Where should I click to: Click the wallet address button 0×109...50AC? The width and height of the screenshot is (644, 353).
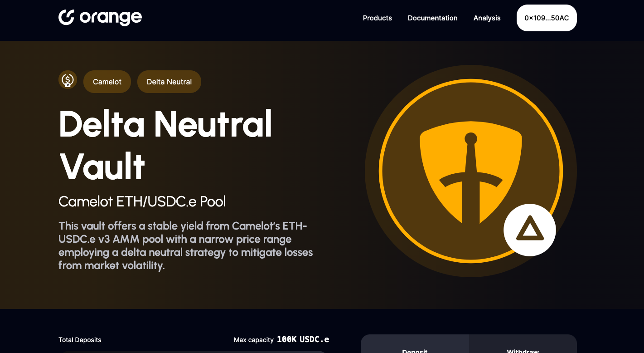(547, 18)
